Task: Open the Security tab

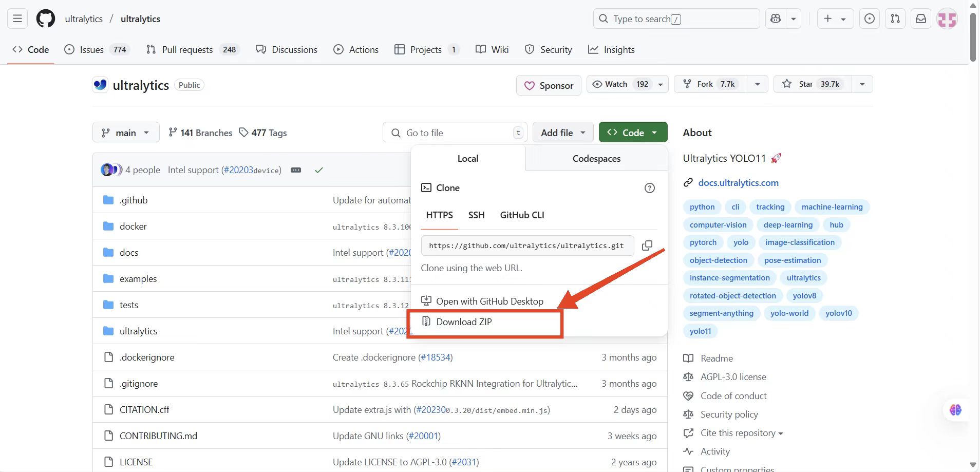Action: pos(549,50)
